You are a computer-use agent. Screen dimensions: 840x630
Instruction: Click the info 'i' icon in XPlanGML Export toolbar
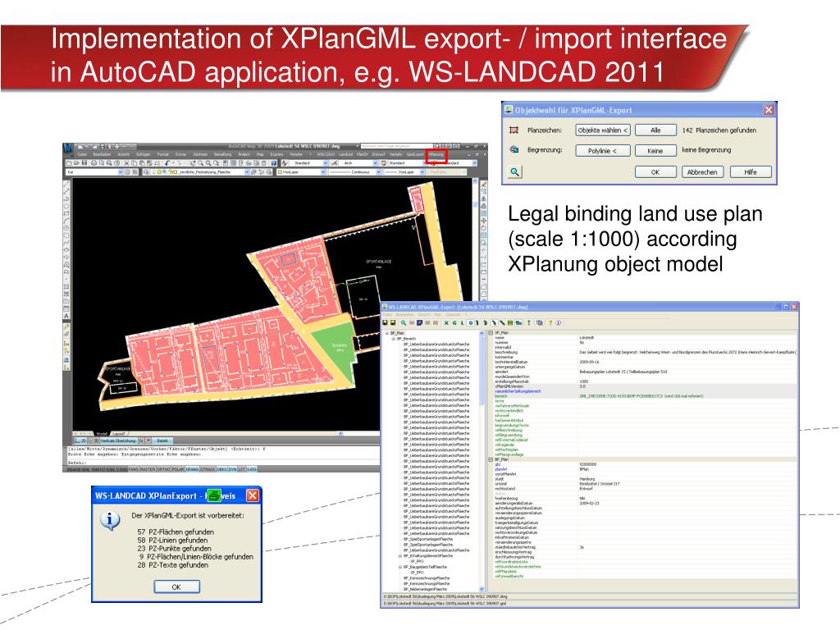pyautogui.click(x=558, y=322)
